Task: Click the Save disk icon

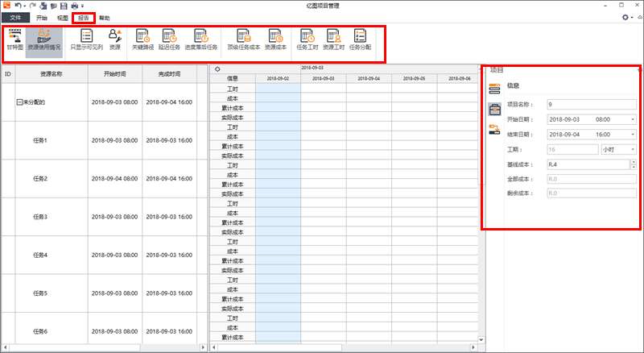Action: (64, 6)
